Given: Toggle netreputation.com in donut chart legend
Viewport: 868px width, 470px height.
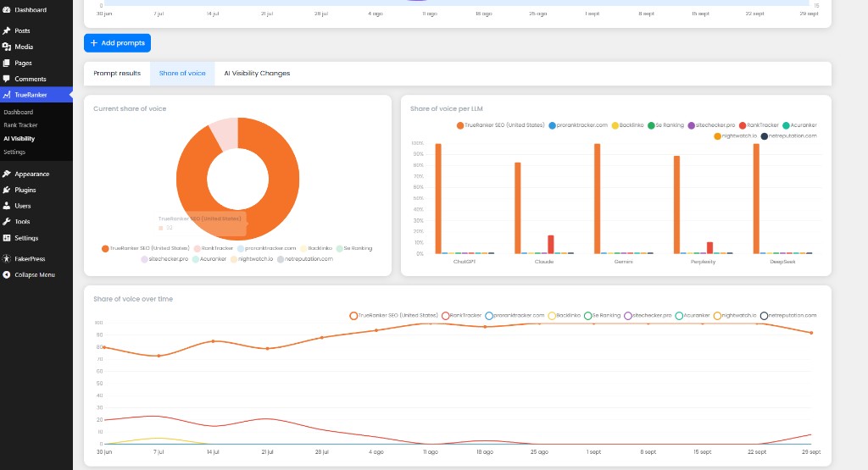Looking at the screenshot, I should 305,259.
